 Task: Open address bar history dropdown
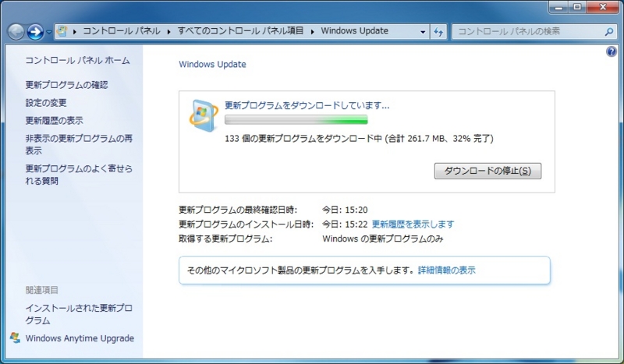click(x=423, y=32)
